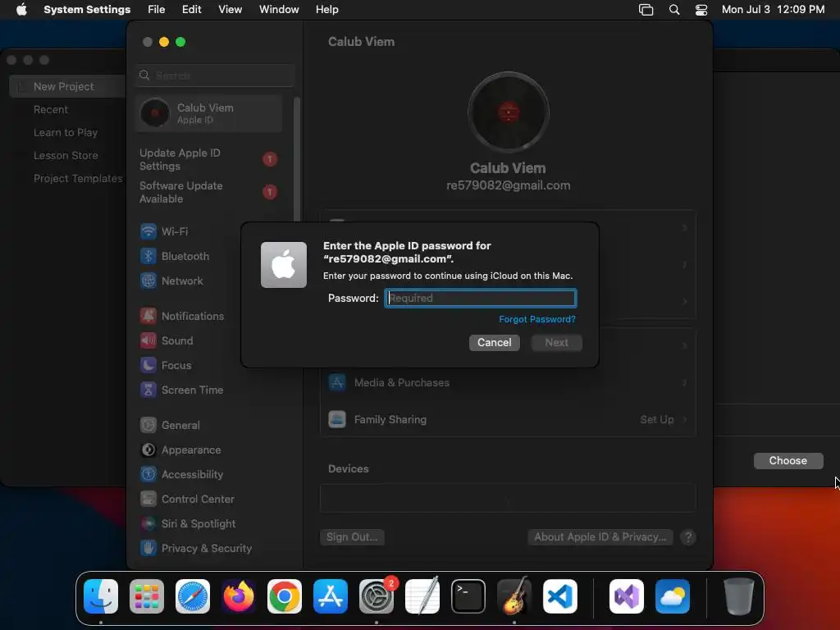Select Learn to Play in GarageBand
This screenshot has width=840, height=630.
coord(66,132)
